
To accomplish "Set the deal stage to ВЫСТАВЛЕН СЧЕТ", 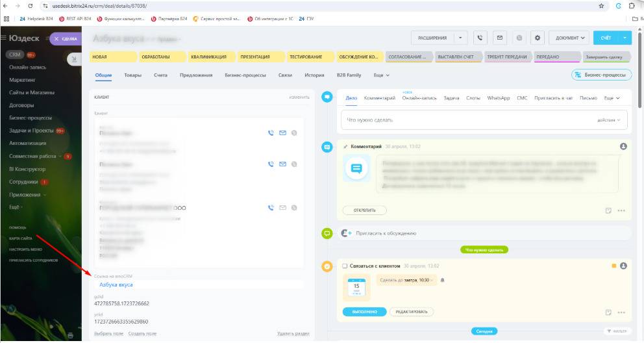I will coord(458,57).
